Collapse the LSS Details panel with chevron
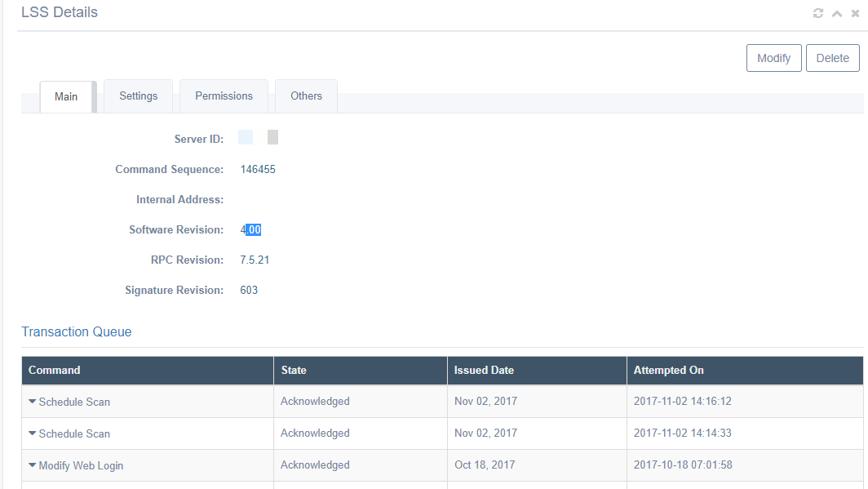 click(837, 13)
